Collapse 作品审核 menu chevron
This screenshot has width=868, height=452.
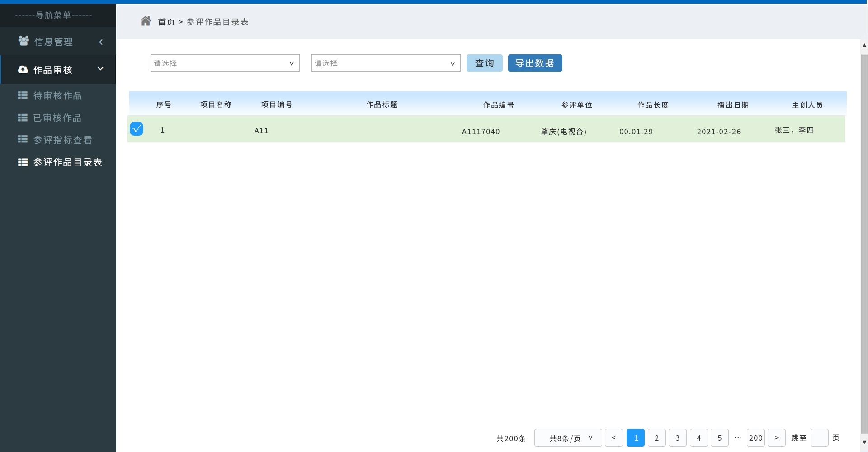[100, 69]
